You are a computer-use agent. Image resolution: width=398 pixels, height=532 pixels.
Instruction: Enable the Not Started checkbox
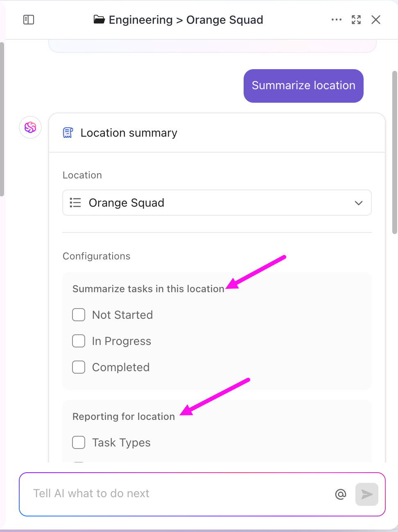78,315
